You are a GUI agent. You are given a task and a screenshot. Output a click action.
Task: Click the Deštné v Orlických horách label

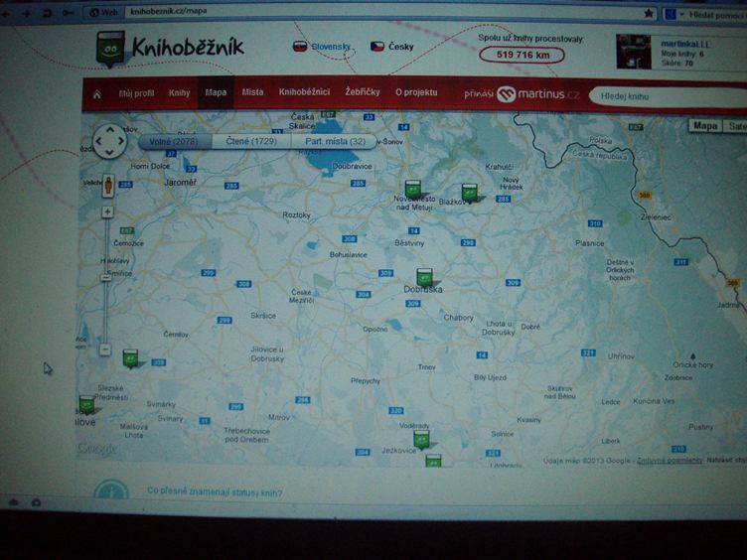point(620,270)
